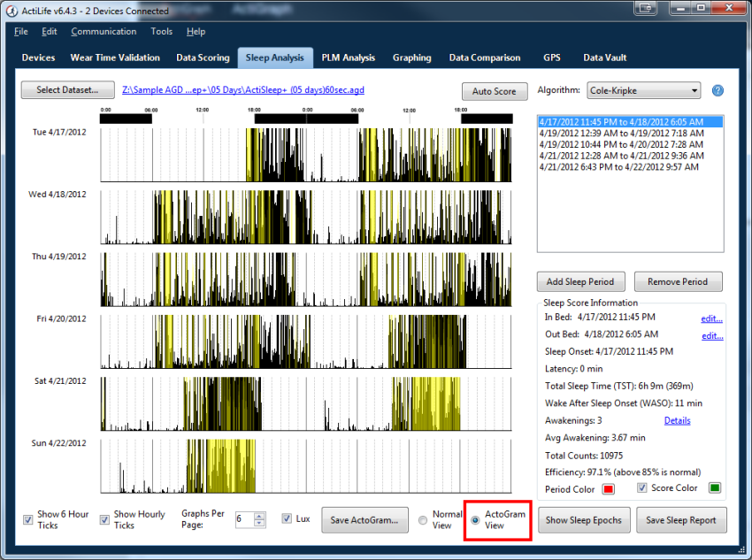Switch to the Data Scoring tab
Screen dimensions: 752x560
tap(203, 58)
